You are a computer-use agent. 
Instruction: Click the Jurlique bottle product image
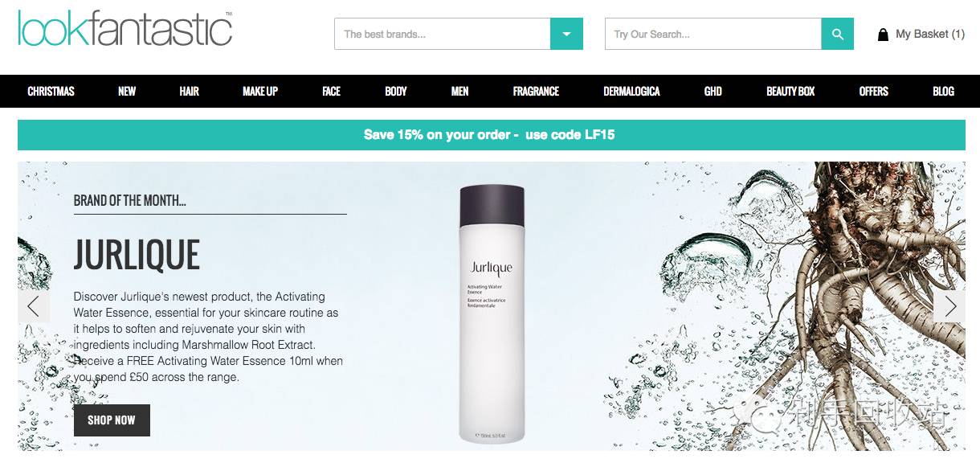(492, 313)
